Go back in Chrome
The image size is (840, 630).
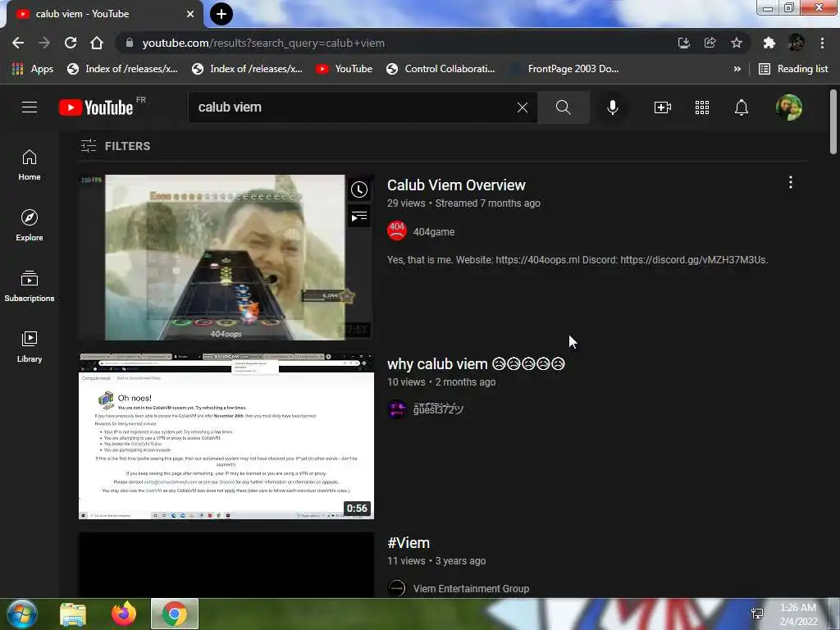[18, 43]
